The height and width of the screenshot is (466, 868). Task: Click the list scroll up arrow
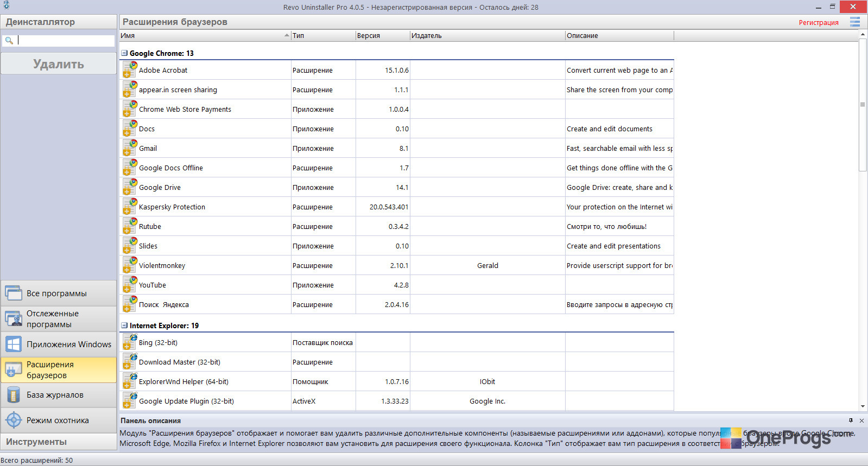coord(863,34)
